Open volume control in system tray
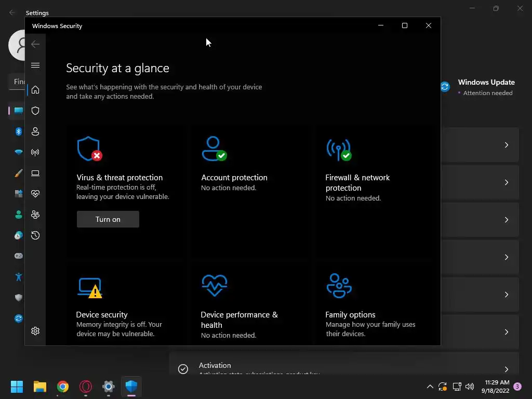Screen dimensions: 532x399 click(x=470, y=387)
